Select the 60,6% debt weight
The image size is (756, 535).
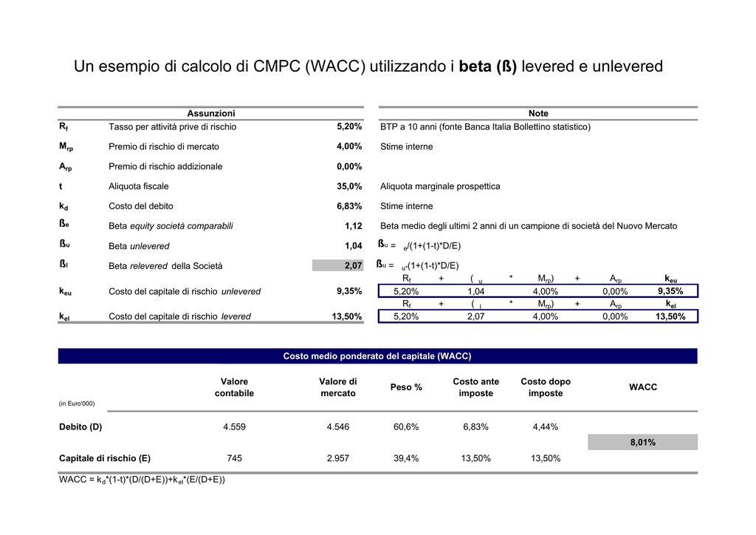click(406, 427)
